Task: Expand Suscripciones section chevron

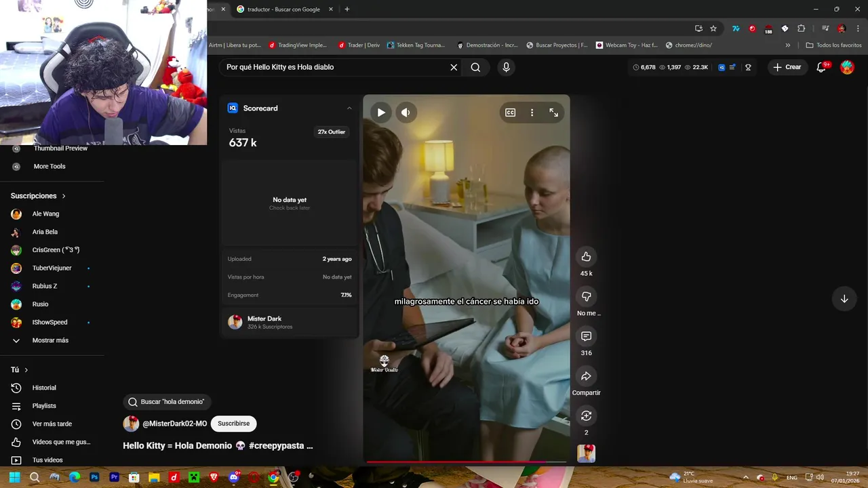Action: point(64,196)
